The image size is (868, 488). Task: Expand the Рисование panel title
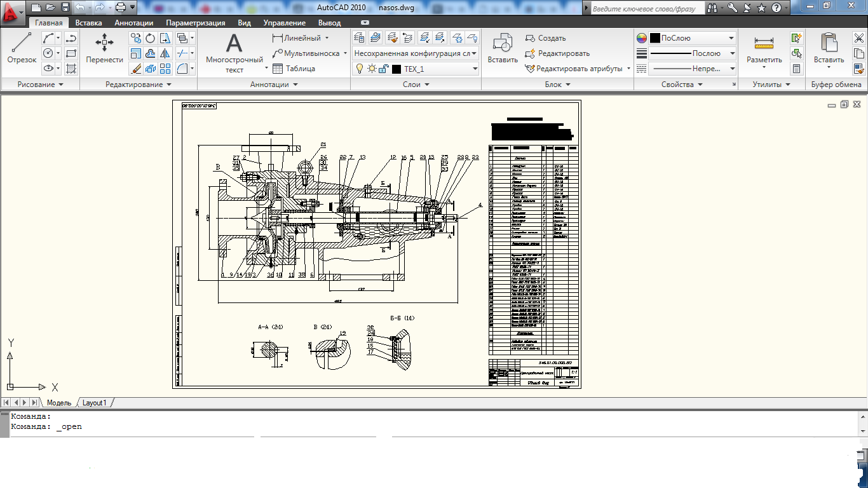pyautogui.click(x=40, y=85)
